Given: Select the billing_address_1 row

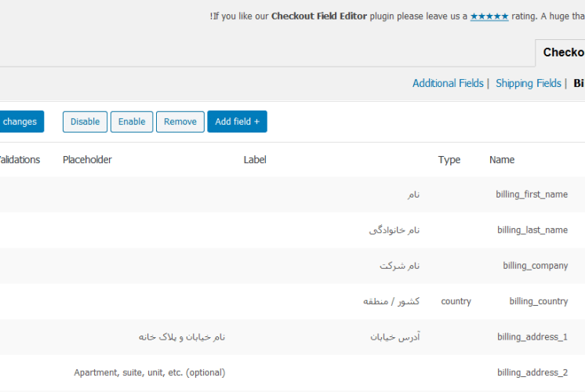Looking at the screenshot, I should [x=292, y=337].
